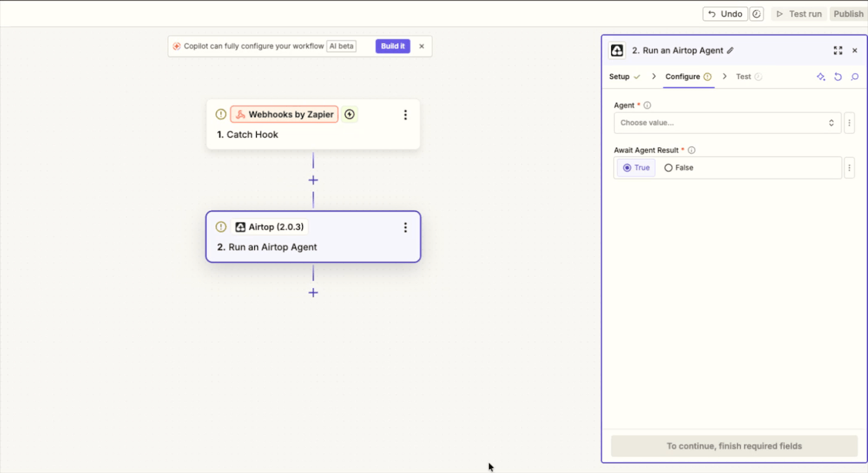The width and height of the screenshot is (868, 473).
Task: Select the 1. Catch Hook step title
Action: [248, 135]
